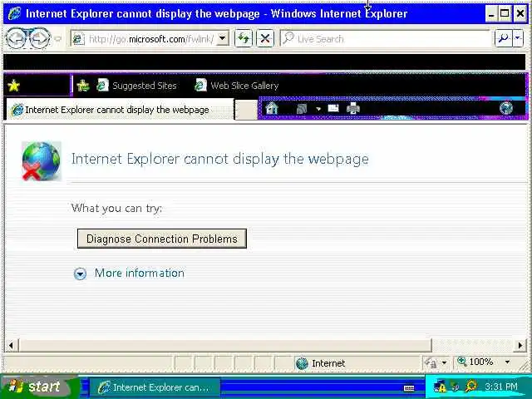
Task: Open Web Slice Gallery favorite
Action: pyautogui.click(x=236, y=86)
